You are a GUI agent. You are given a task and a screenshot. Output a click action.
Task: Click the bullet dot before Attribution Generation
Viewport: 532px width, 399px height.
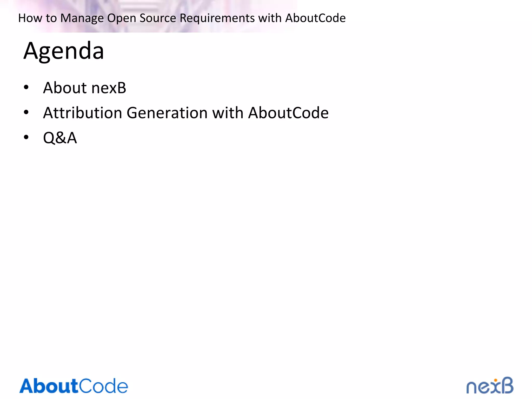coord(26,112)
